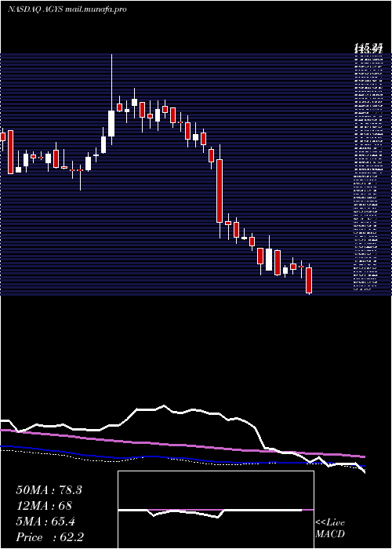Click the 50MA : 78.3 label
Viewport: 392px width, 549px height.
(49, 490)
